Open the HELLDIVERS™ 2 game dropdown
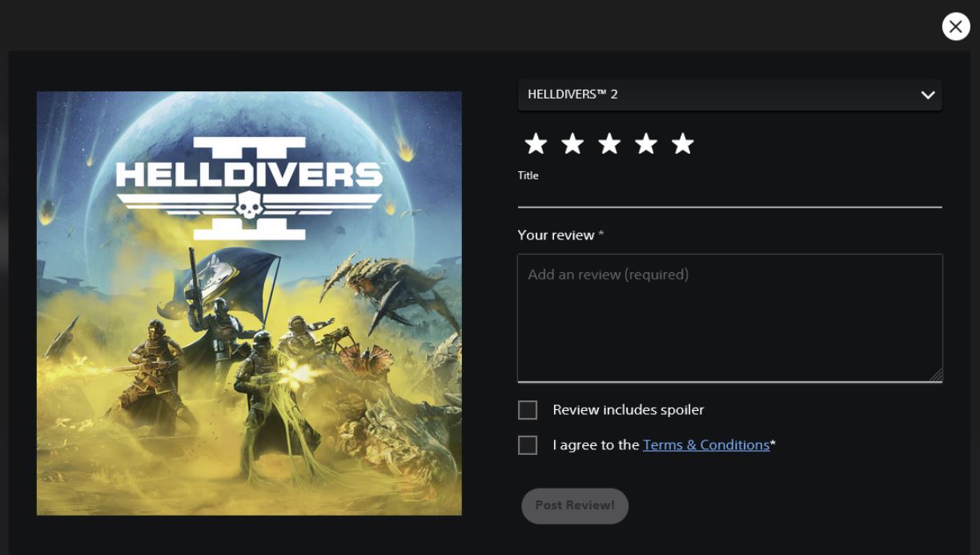Viewport: 980px width, 555px height. tap(730, 95)
